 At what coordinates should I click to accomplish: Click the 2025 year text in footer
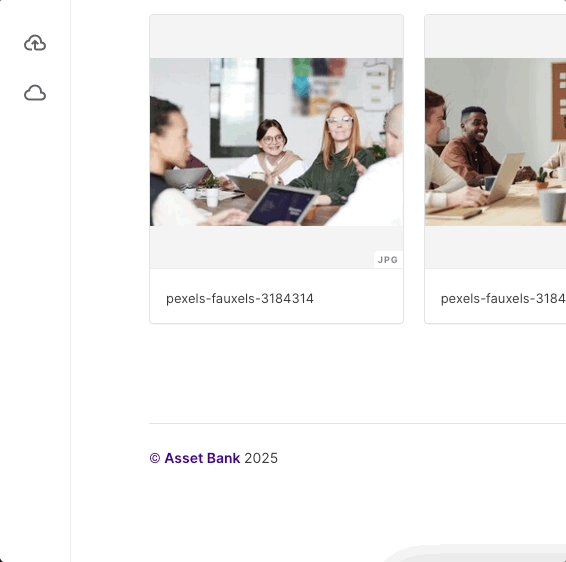tap(261, 458)
